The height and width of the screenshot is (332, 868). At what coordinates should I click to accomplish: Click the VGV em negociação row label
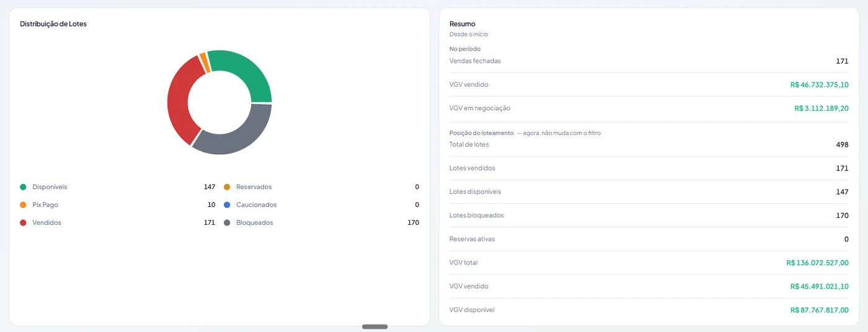tap(480, 108)
